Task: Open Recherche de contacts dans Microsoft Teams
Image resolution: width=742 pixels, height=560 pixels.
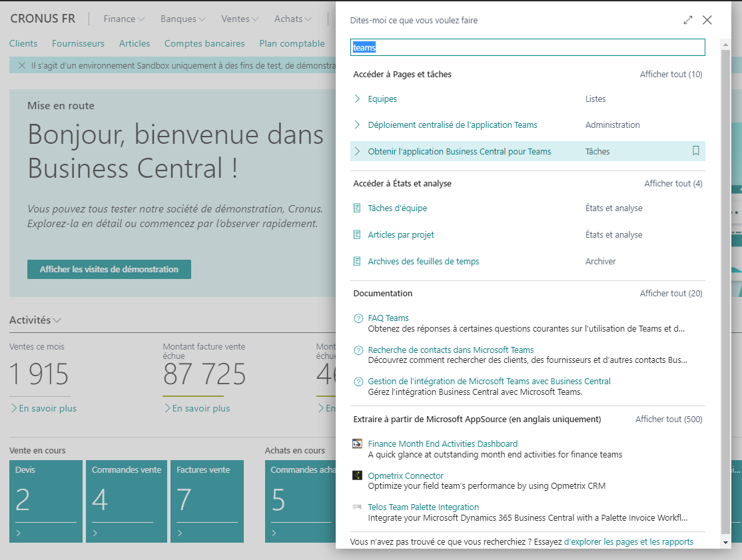Action: click(451, 350)
